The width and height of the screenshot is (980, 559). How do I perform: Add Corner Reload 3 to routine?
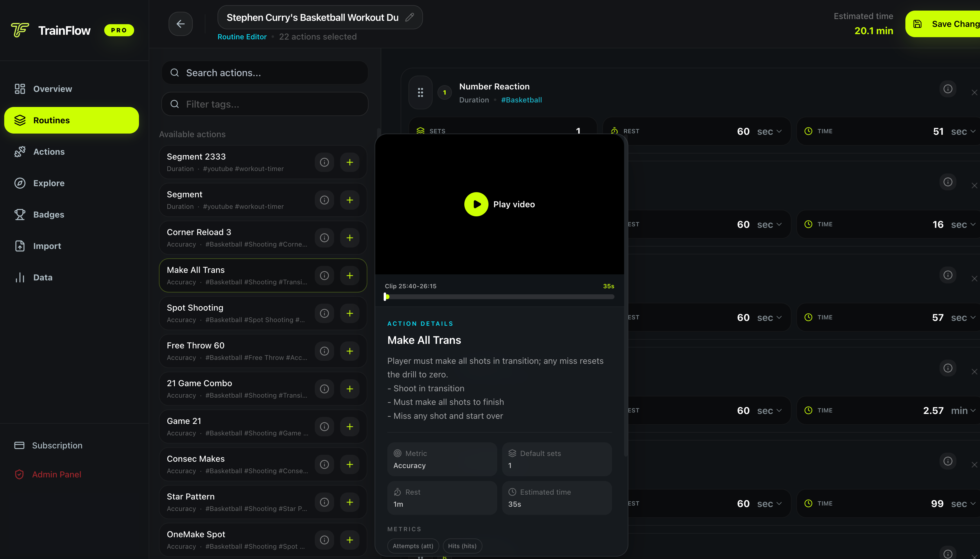350,238
